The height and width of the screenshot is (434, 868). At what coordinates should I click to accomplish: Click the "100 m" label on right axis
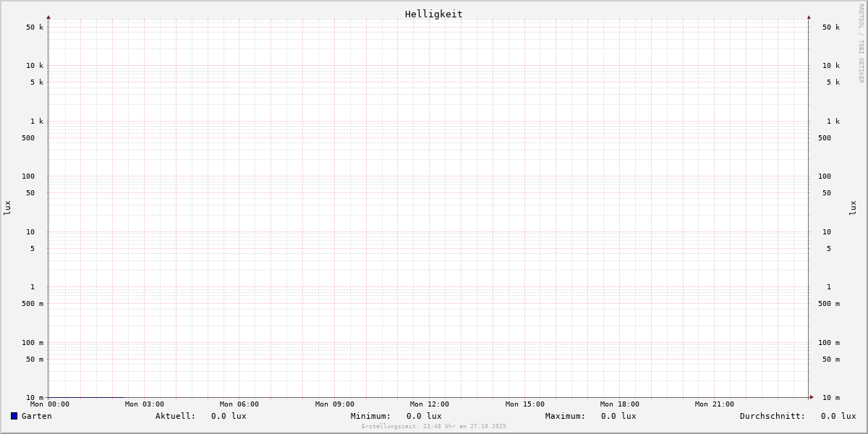829,343
